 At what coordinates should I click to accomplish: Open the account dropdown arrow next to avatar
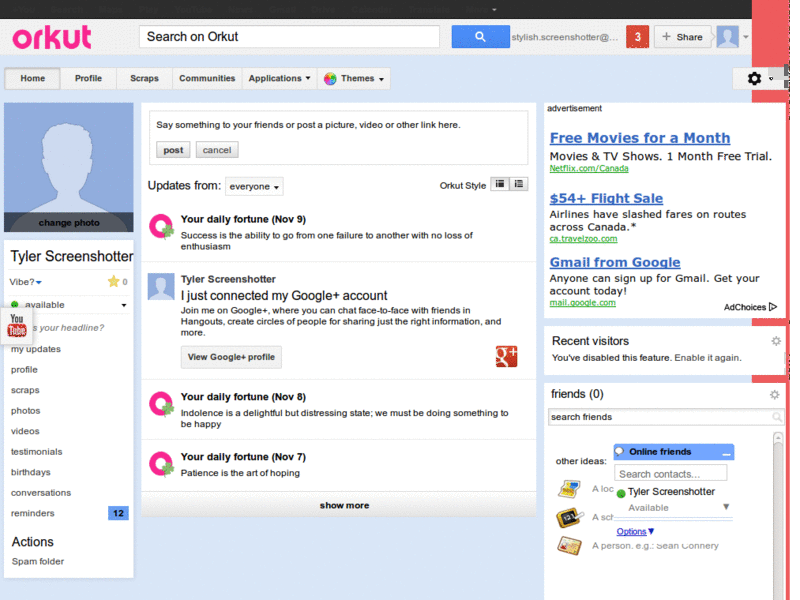[x=745, y=37]
